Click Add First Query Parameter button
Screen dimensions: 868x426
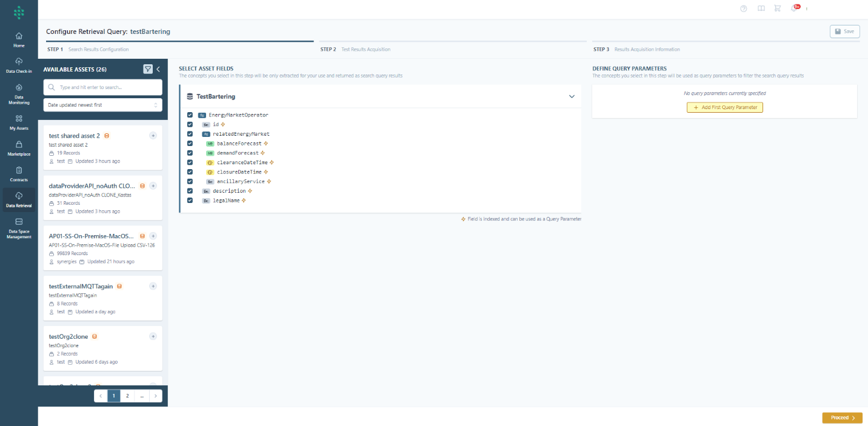pos(724,107)
